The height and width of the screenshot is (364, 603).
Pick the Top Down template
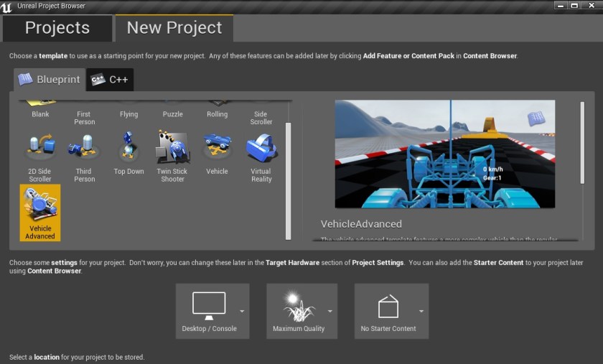(x=128, y=154)
